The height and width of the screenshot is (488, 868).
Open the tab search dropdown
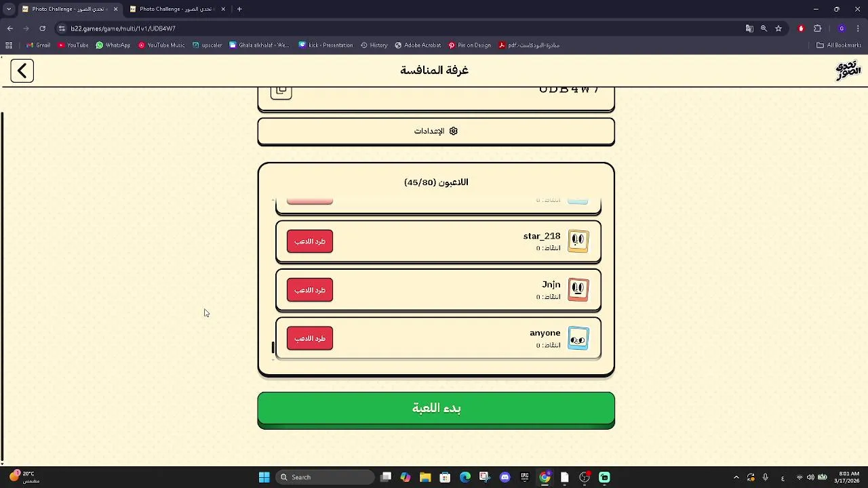[8, 9]
